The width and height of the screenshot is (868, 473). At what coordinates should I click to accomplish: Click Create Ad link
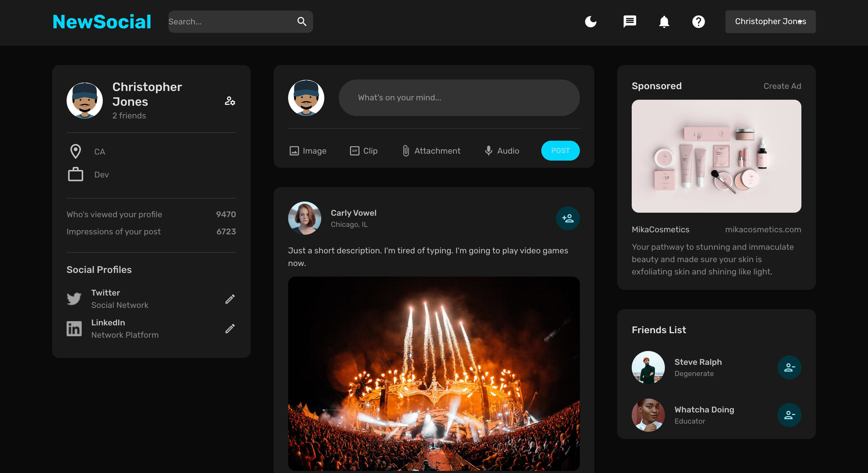pyautogui.click(x=782, y=86)
